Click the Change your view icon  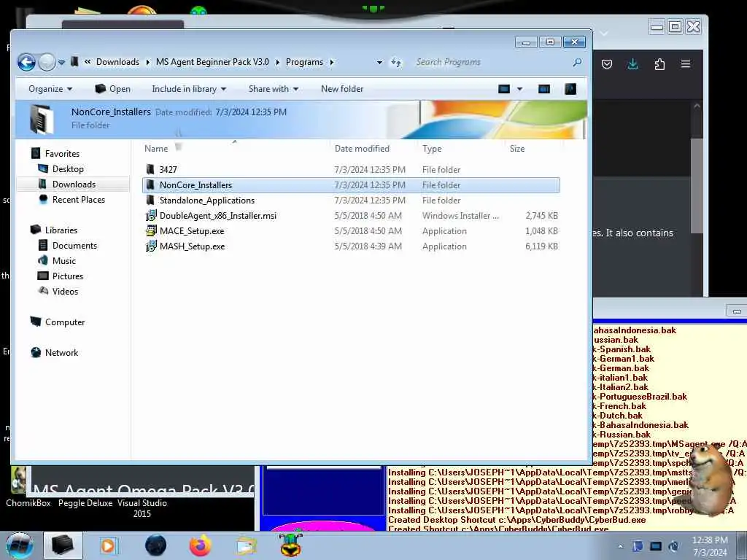(504, 89)
